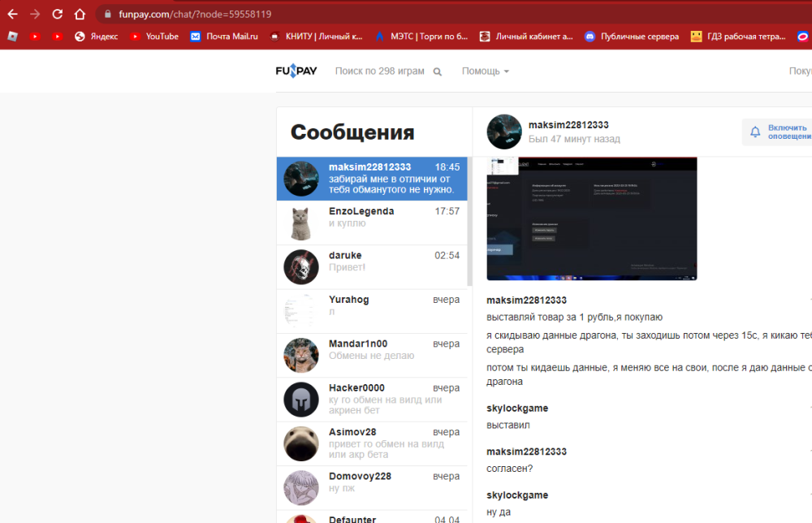Reload the page with refresh icon
The width and height of the screenshot is (812, 523).
point(58,14)
